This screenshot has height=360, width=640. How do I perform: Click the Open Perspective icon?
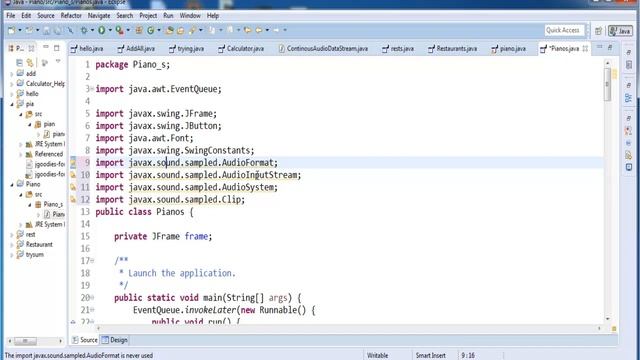tap(598, 31)
